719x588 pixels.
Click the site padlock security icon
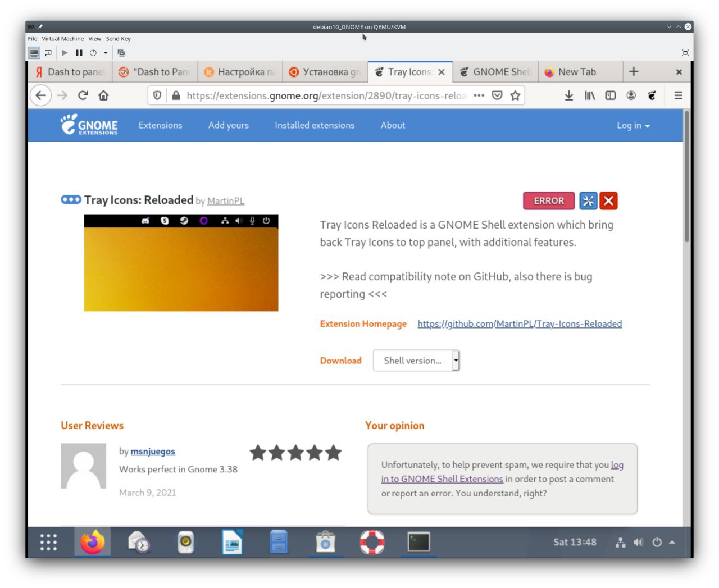[x=176, y=95]
